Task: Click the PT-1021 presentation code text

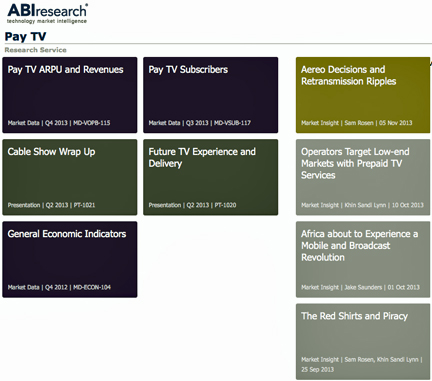Action: 84,205
